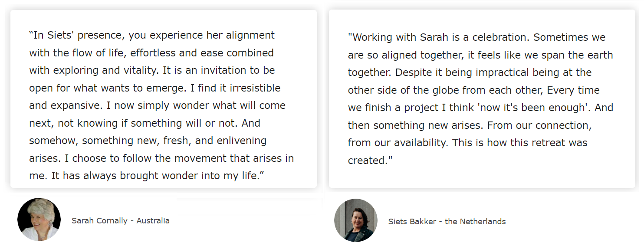Viewport: 644px width, 249px height.
Task: Click the phrase "open for what wants to emerge"
Action: [106, 88]
